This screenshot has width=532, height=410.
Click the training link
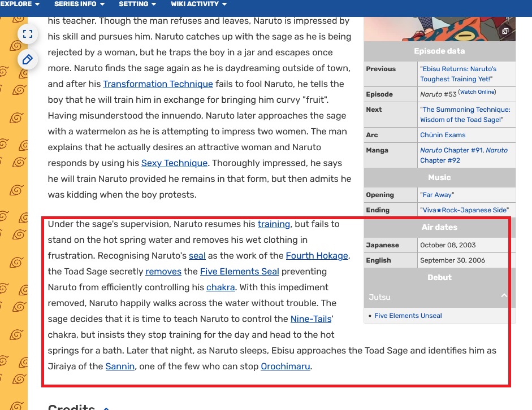tap(274, 224)
